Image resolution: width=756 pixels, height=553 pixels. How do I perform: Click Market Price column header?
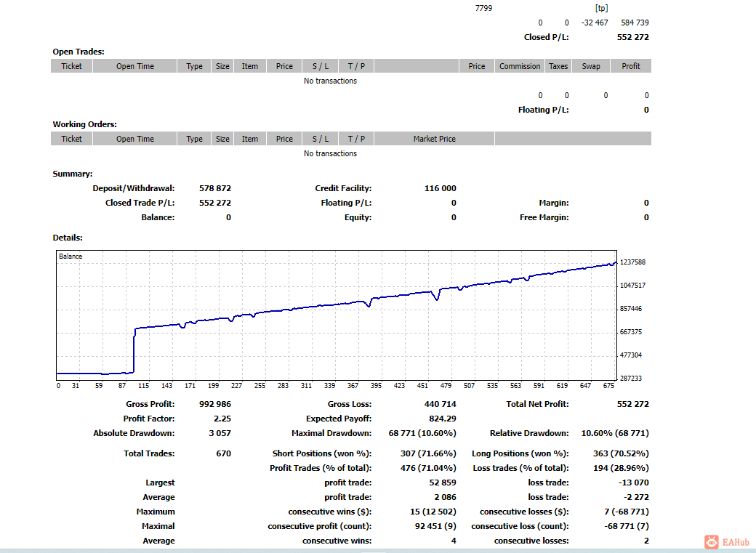435,139
